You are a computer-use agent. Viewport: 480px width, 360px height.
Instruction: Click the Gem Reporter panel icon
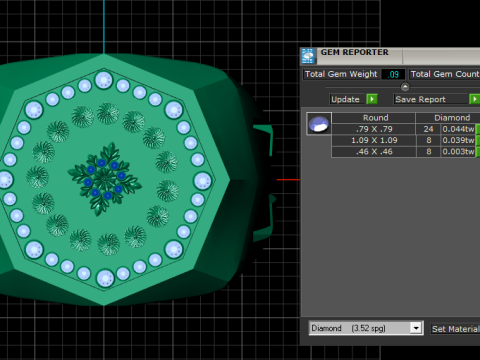308,56
